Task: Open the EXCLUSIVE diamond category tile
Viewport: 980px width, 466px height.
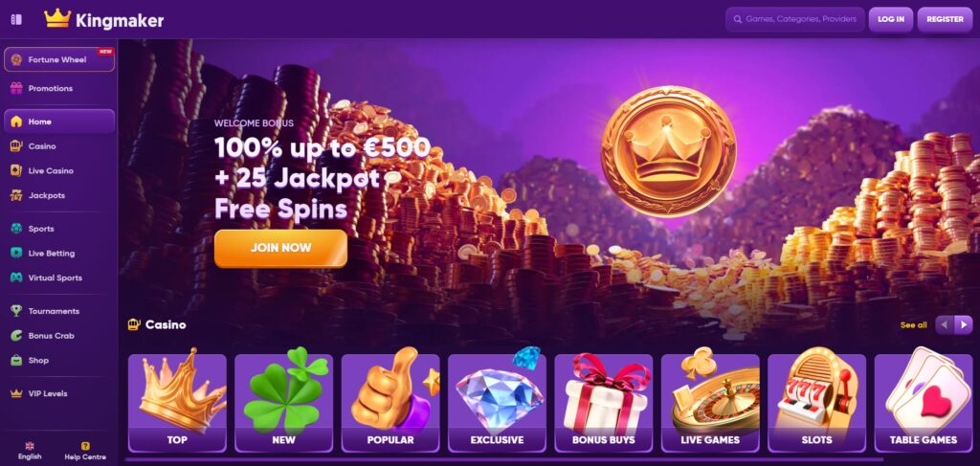Action: (497, 403)
